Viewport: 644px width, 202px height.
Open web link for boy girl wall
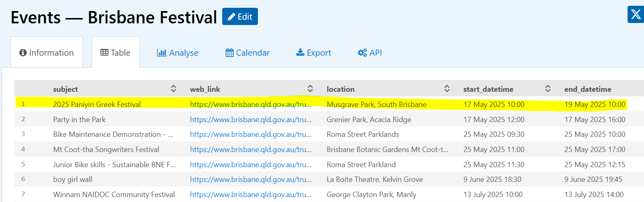point(251,179)
